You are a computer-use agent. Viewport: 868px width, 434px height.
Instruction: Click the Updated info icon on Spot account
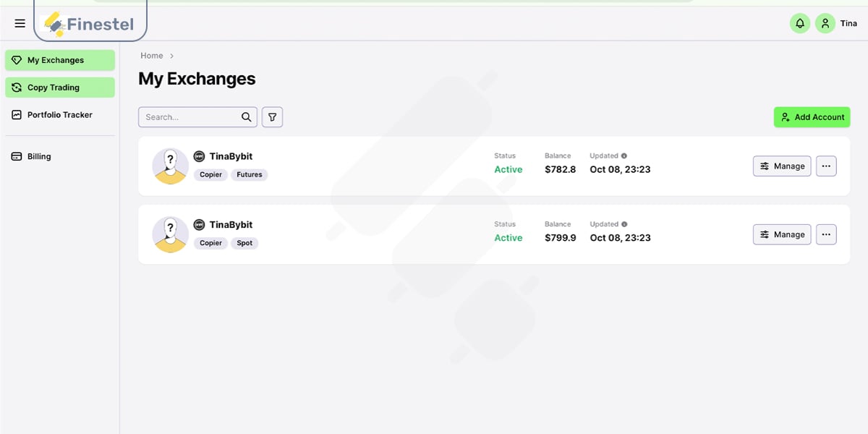point(624,224)
